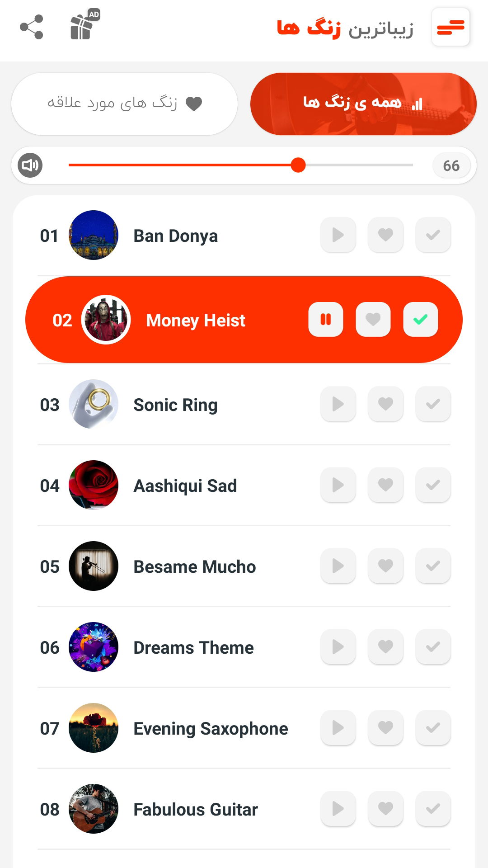Open the hamburger menu icon
Viewport: 488px width, 868px height.
[450, 27]
